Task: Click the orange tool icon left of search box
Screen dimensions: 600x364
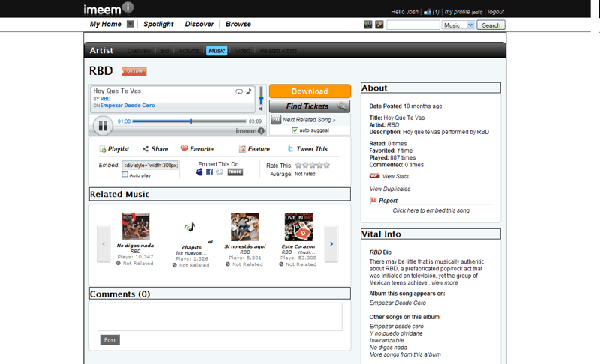Action: [x=379, y=25]
